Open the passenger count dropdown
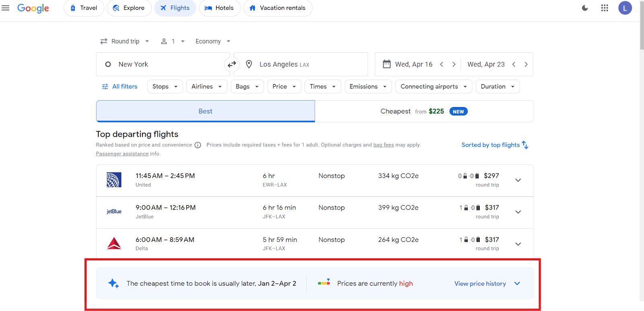644x311 pixels. coord(173,41)
